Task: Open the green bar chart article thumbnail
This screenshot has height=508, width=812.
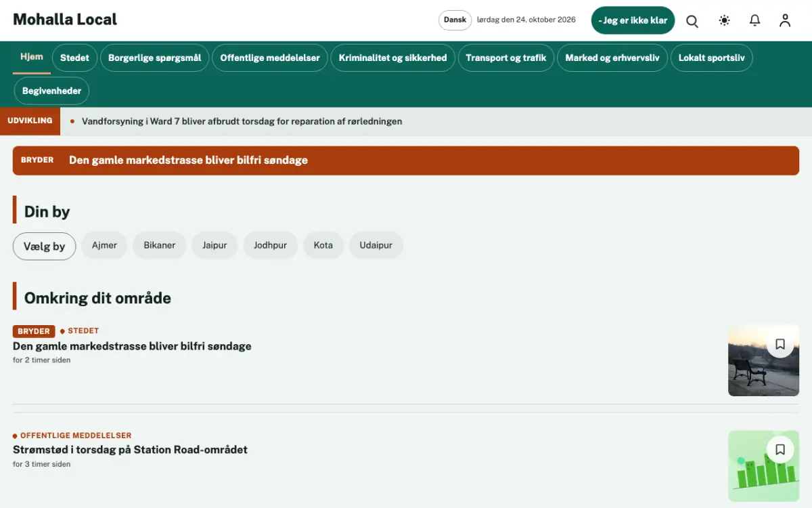Action: pos(763,466)
